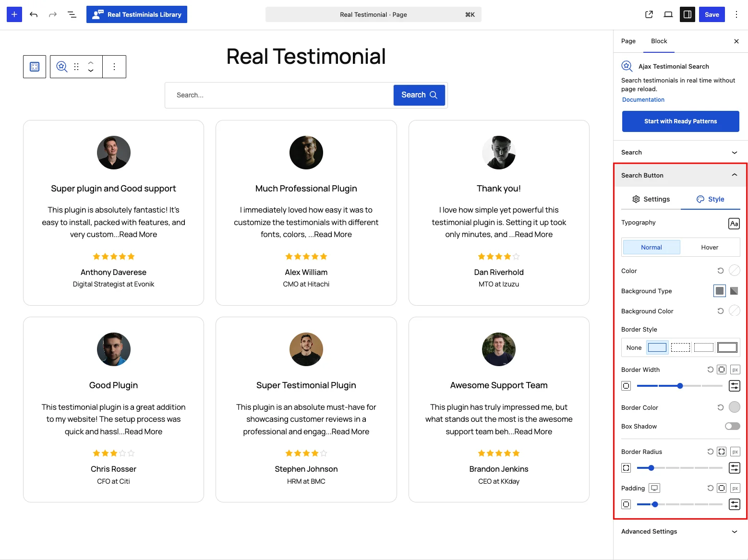748x560 pixels.
Task: Open the document overview list
Action: (x=72, y=14)
